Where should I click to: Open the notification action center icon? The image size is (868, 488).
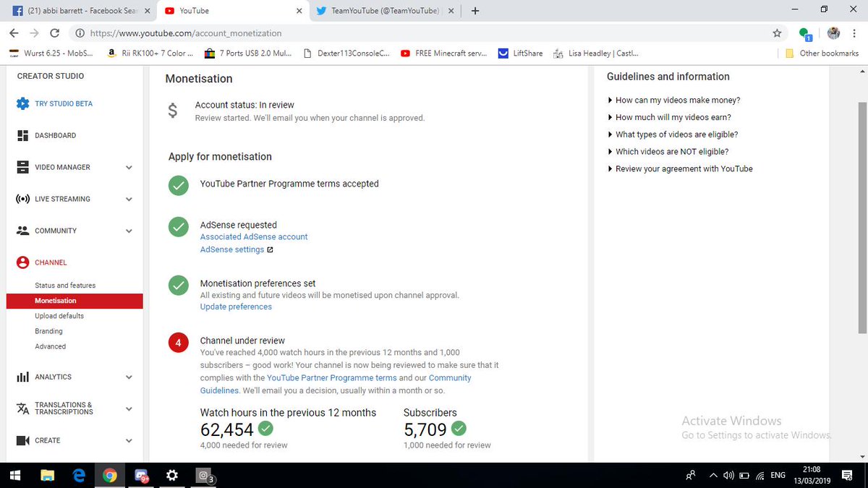click(847, 475)
